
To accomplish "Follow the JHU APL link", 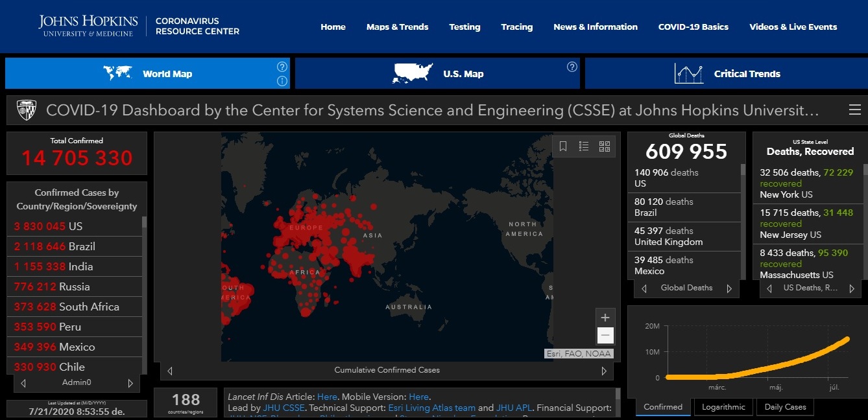I will (514, 408).
